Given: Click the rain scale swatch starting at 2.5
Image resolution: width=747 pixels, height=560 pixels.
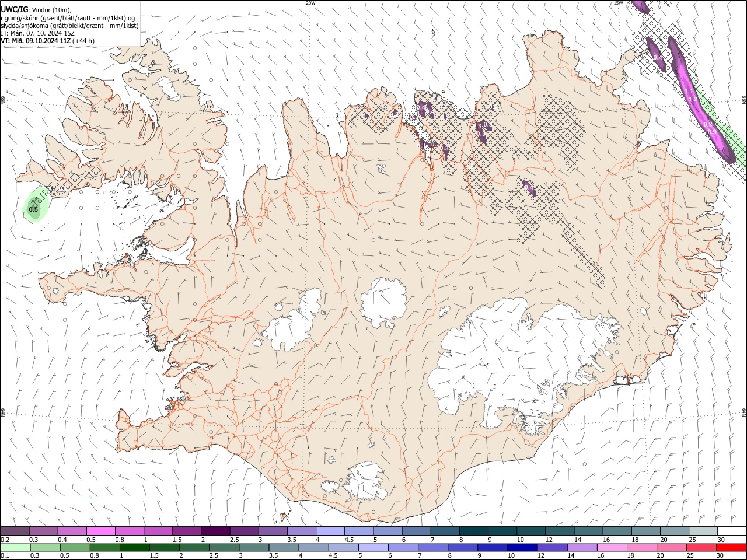Looking at the screenshot, I should coord(224,547).
